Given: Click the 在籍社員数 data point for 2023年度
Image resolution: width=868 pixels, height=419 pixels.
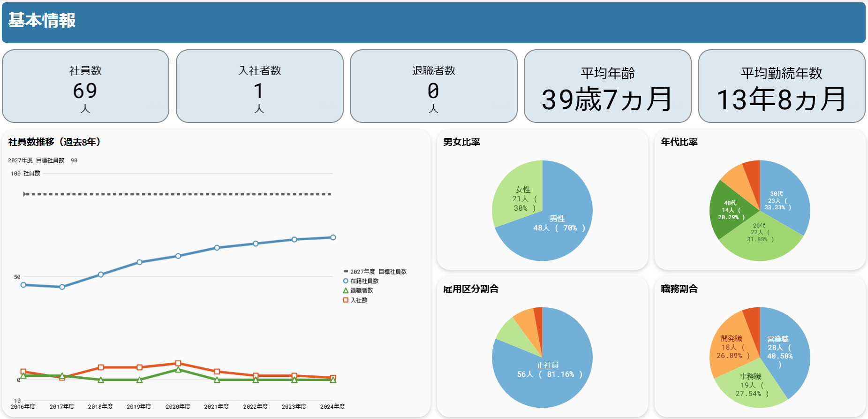Looking at the screenshot, I should click(x=294, y=239).
